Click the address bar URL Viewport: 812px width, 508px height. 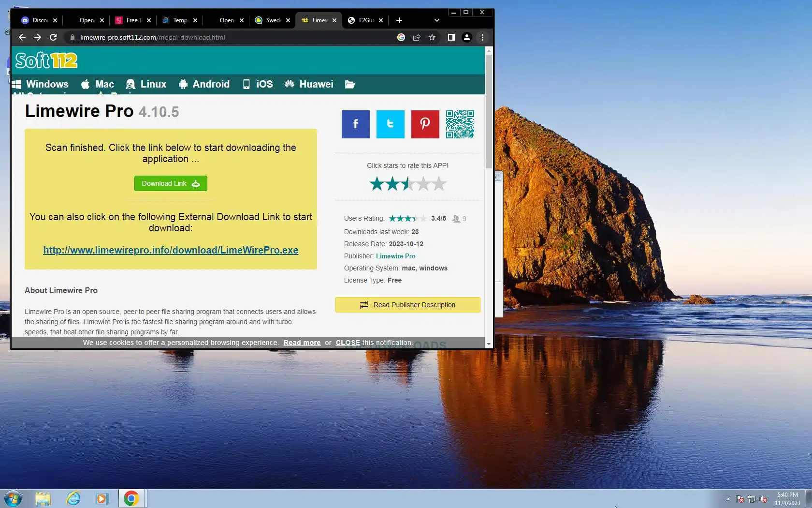coord(152,37)
